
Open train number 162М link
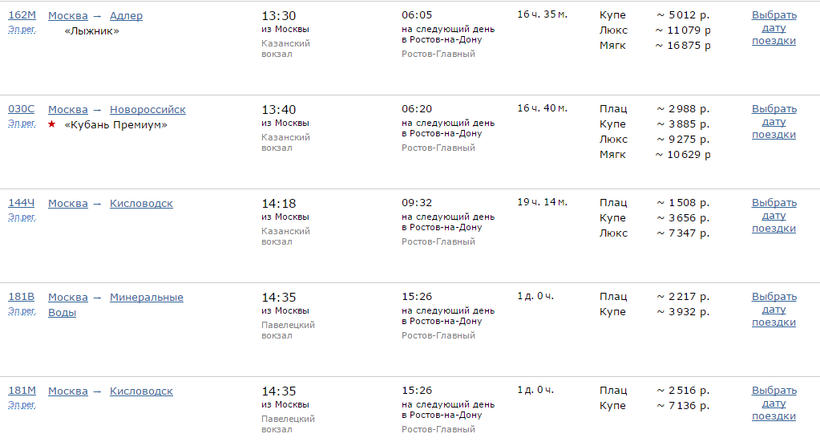[21, 16]
